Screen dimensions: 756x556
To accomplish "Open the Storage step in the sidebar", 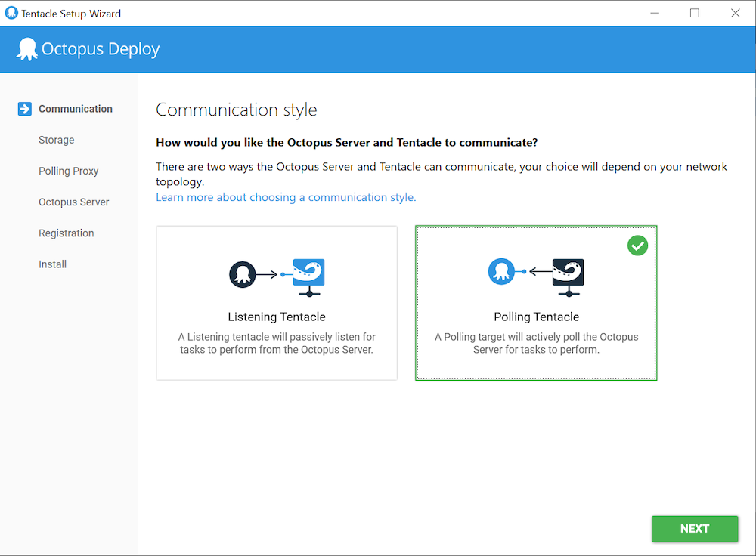I will coord(57,140).
